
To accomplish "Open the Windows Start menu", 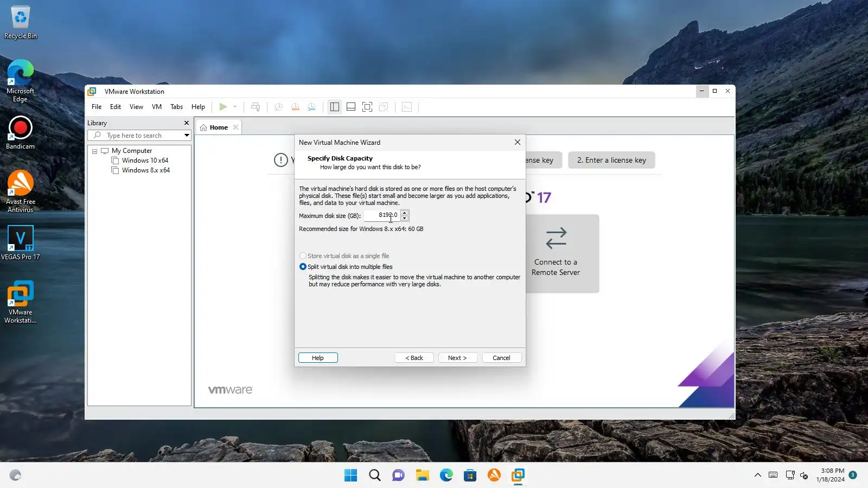I will pos(351,476).
